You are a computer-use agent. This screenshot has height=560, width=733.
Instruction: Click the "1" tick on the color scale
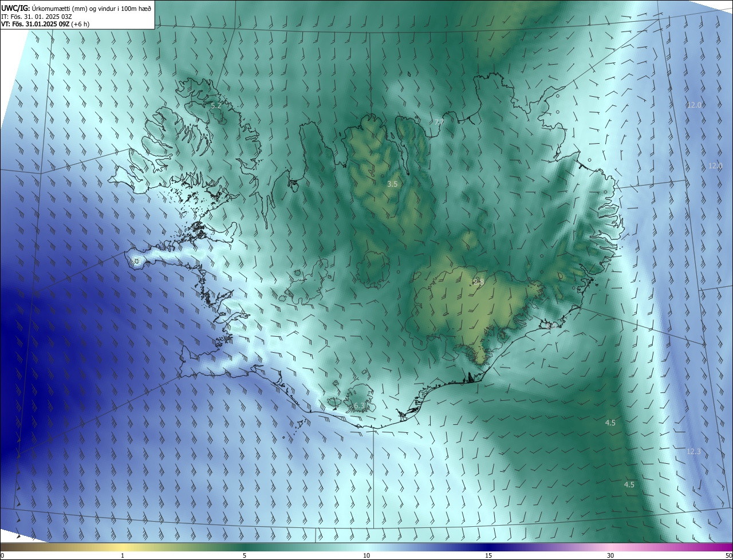(x=123, y=556)
